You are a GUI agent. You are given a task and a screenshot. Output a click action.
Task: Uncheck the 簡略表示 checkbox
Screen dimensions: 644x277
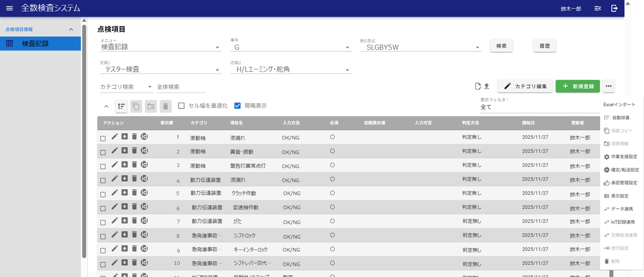(x=237, y=106)
